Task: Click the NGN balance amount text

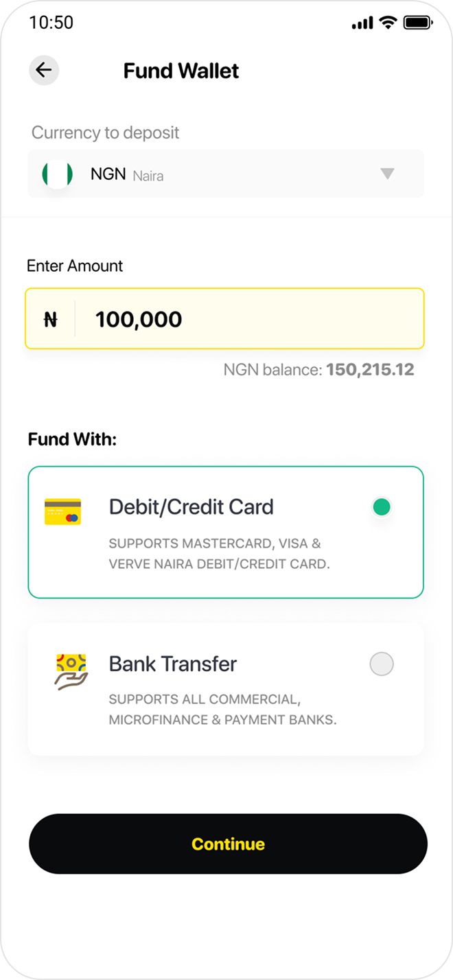Action: [x=319, y=369]
